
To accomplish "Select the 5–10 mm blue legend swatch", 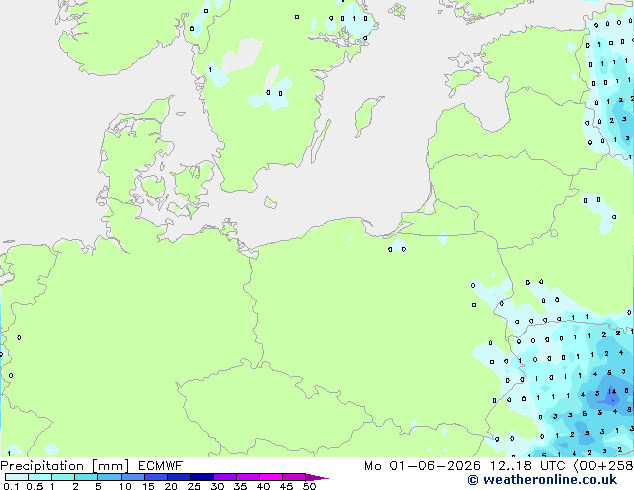I will pyautogui.click(x=109, y=477).
